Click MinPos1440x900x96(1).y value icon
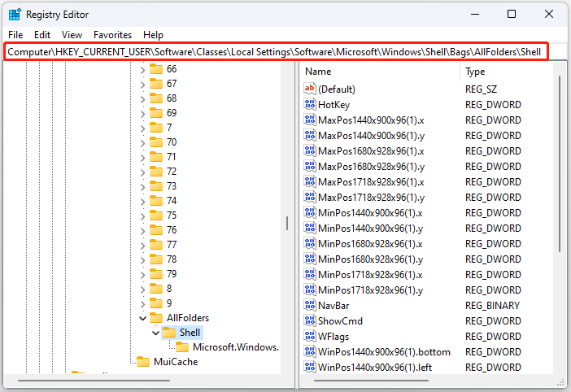Screen dimensions: 571x392 310,229
